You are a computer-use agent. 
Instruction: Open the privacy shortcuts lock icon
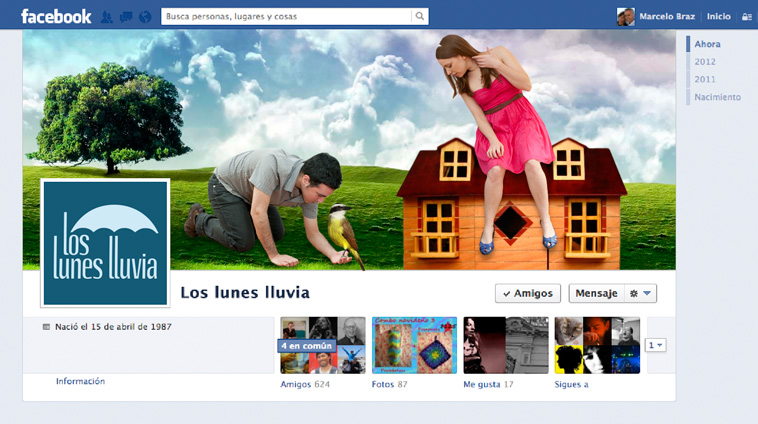746,17
